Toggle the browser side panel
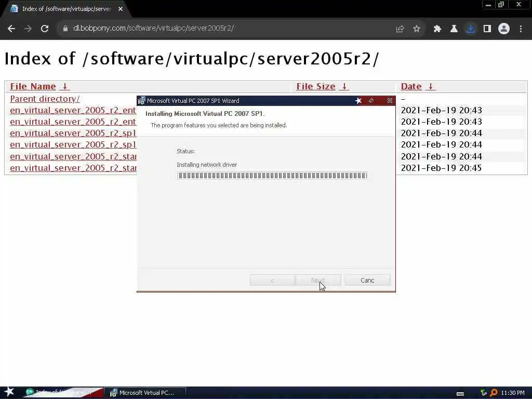This screenshot has width=532, height=399. pyautogui.click(x=487, y=29)
